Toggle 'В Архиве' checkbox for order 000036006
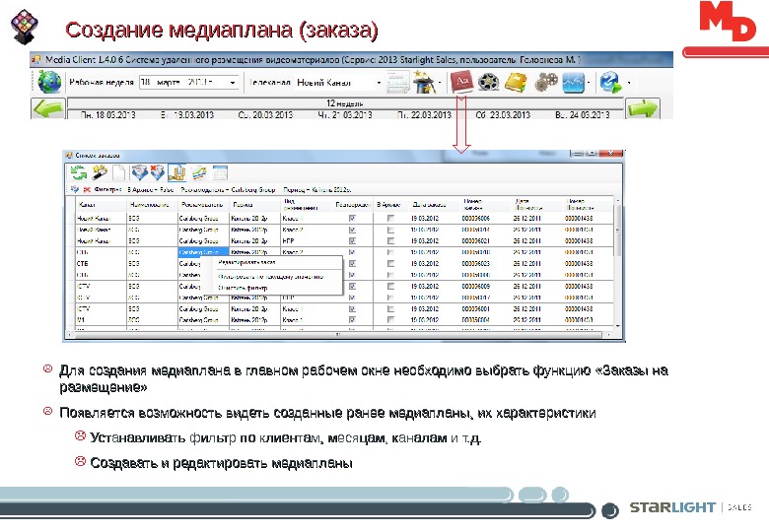This screenshot has width=769, height=532. [x=390, y=218]
